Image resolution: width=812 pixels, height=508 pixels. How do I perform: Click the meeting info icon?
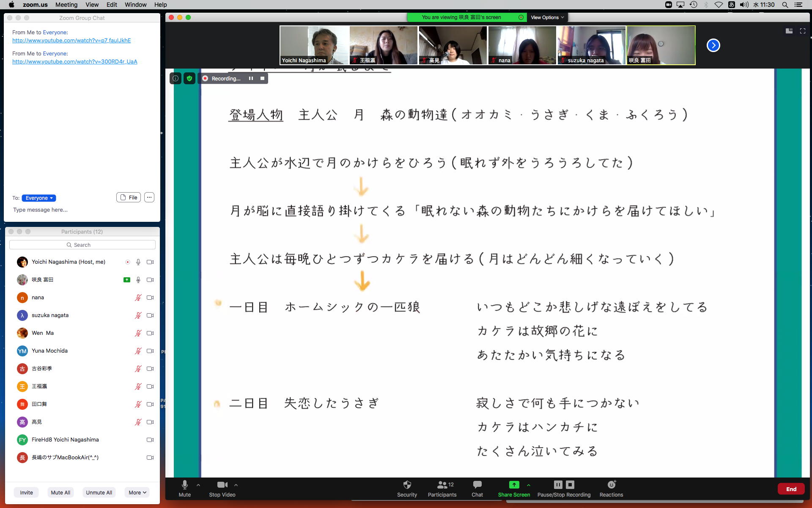176,78
